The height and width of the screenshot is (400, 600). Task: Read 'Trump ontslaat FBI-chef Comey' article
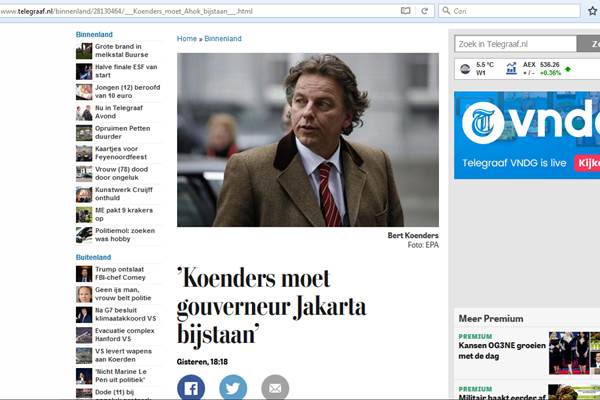(x=120, y=273)
